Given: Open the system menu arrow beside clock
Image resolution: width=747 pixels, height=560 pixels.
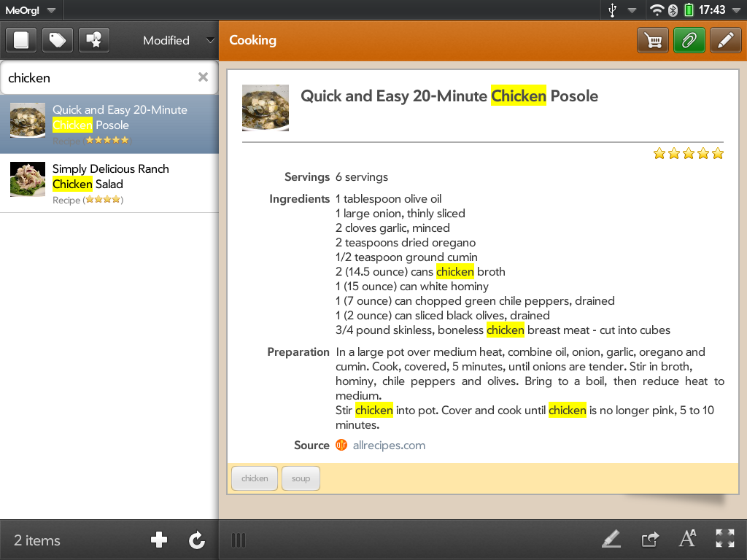Looking at the screenshot, I should click(736, 10).
